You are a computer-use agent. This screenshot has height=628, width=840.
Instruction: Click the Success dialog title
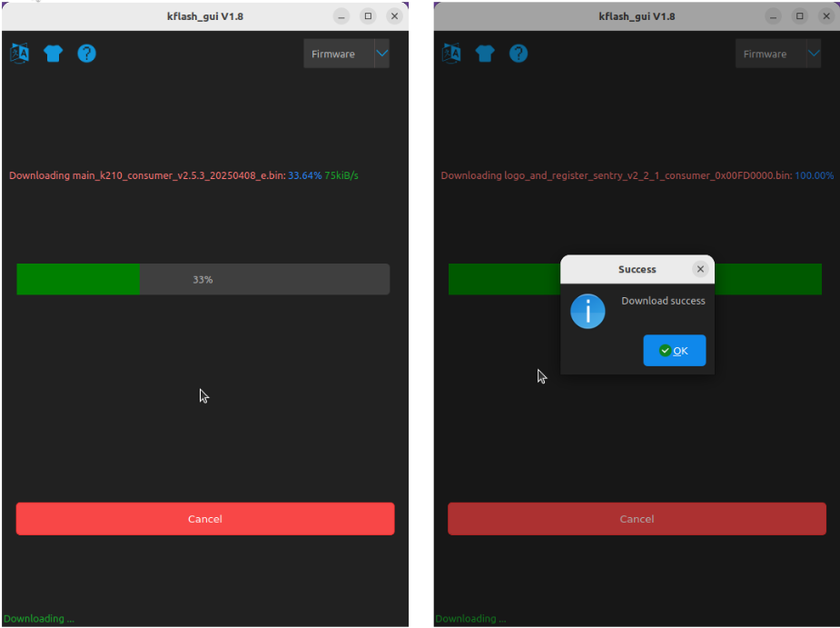pyautogui.click(x=637, y=269)
